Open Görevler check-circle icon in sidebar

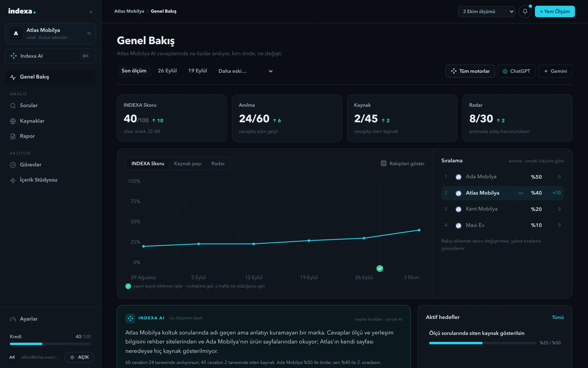[13, 165]
